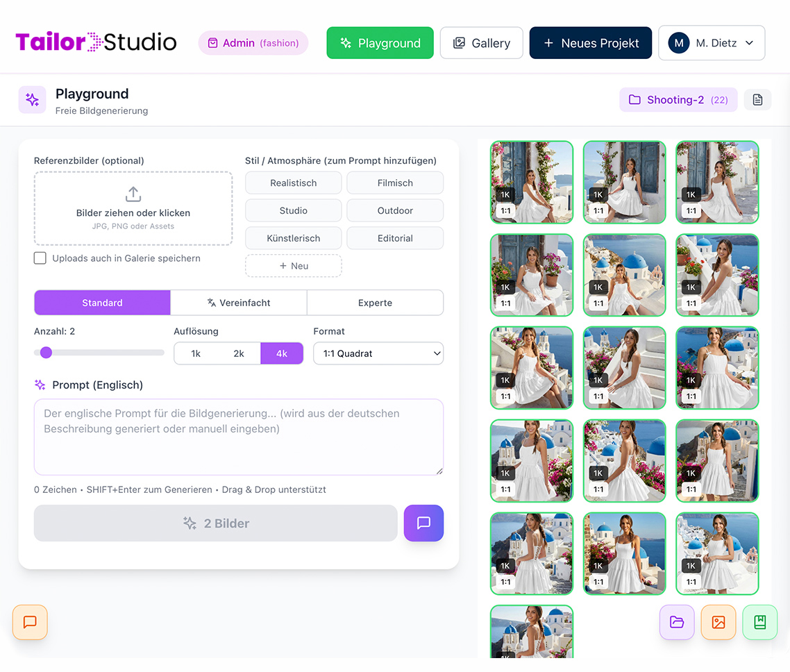790x672 pixels.
Task: Click the orange chat bubble at bottom left
Action: pyautogui.click(x=30, y=622)
